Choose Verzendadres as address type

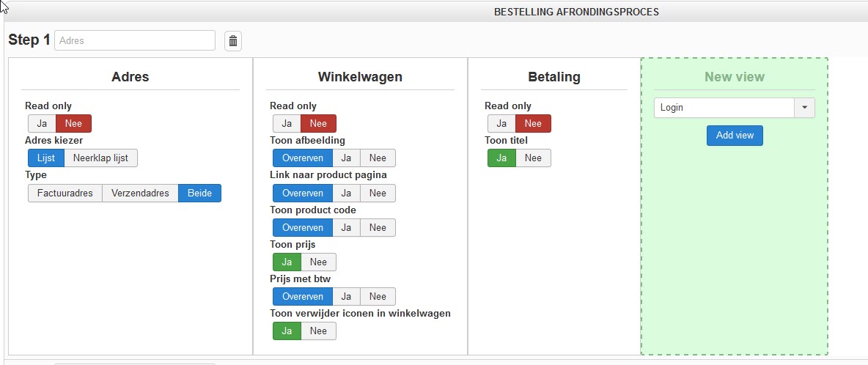[140, 193]
